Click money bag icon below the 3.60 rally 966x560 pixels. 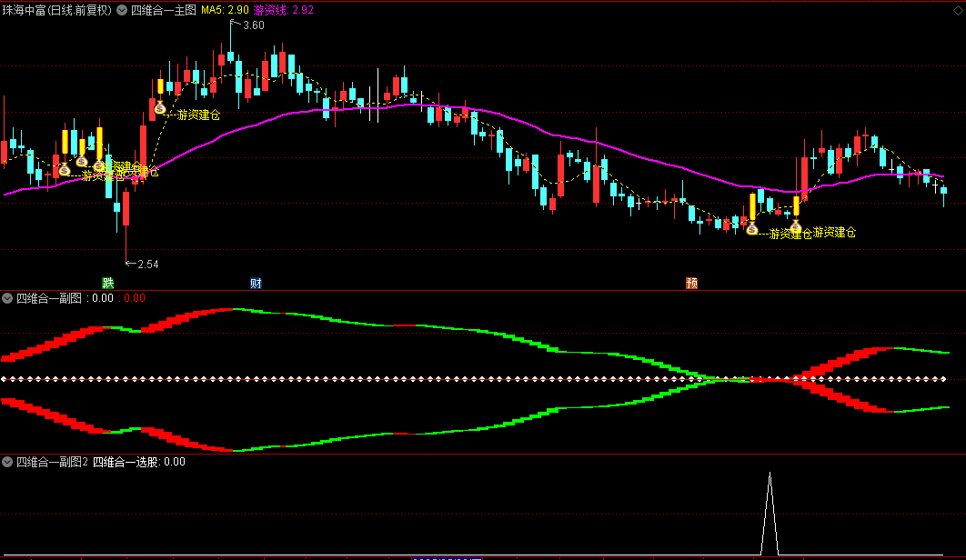[160, 108]
